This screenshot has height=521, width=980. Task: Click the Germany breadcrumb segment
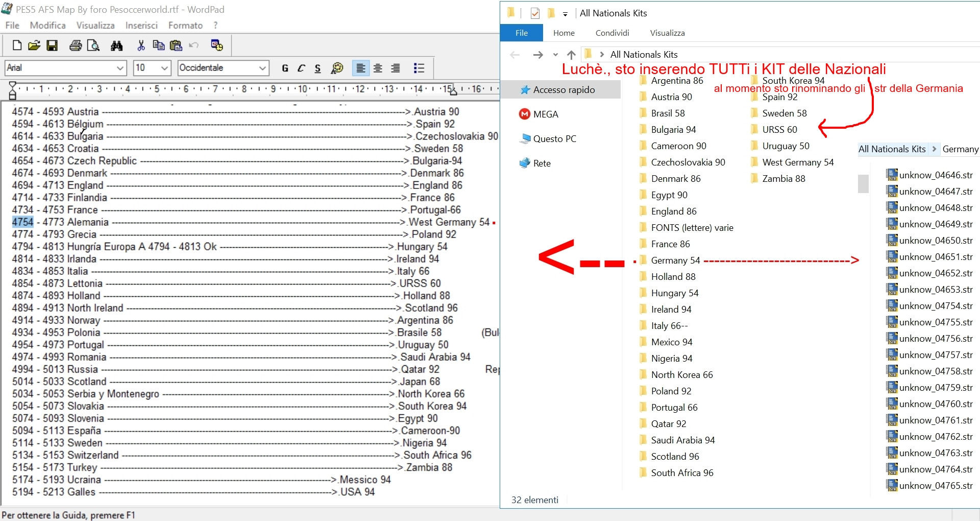tap(960, 149)
